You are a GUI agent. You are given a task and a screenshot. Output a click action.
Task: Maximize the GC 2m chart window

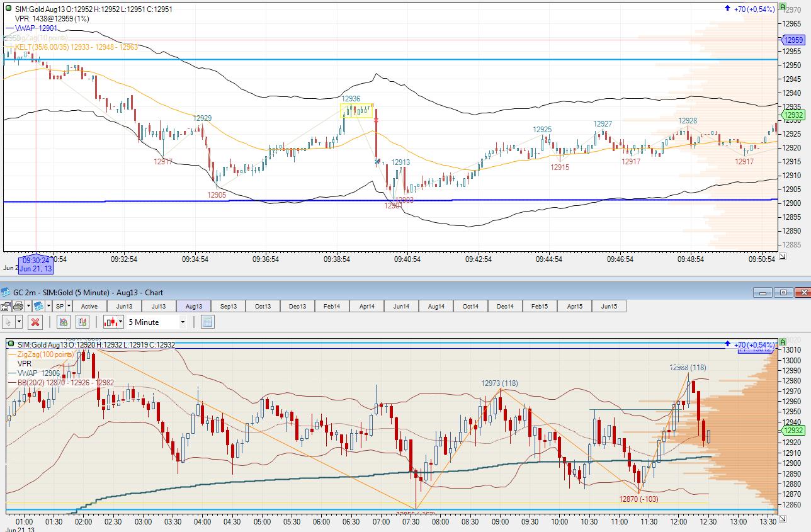783,293
